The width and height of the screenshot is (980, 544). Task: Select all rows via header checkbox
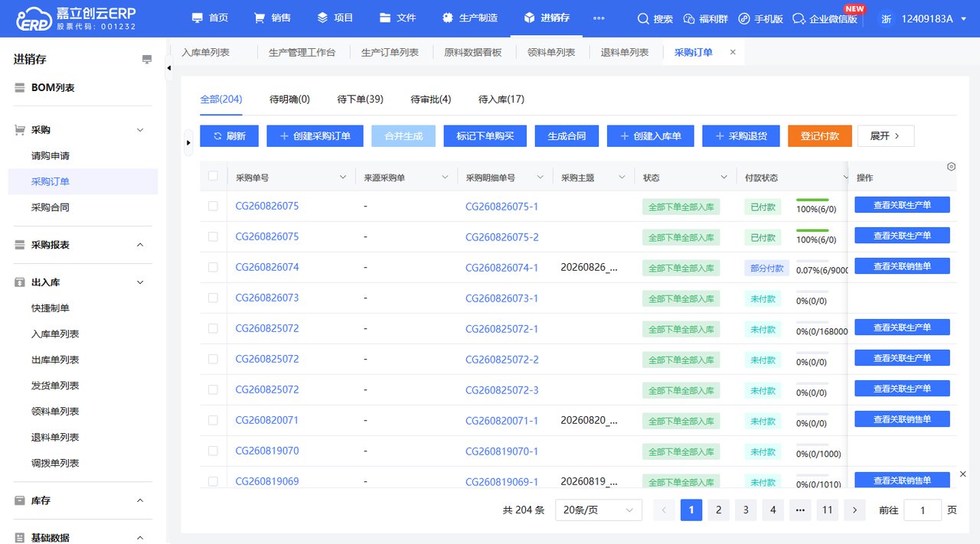pyautogui.click(x=213, y=176)
